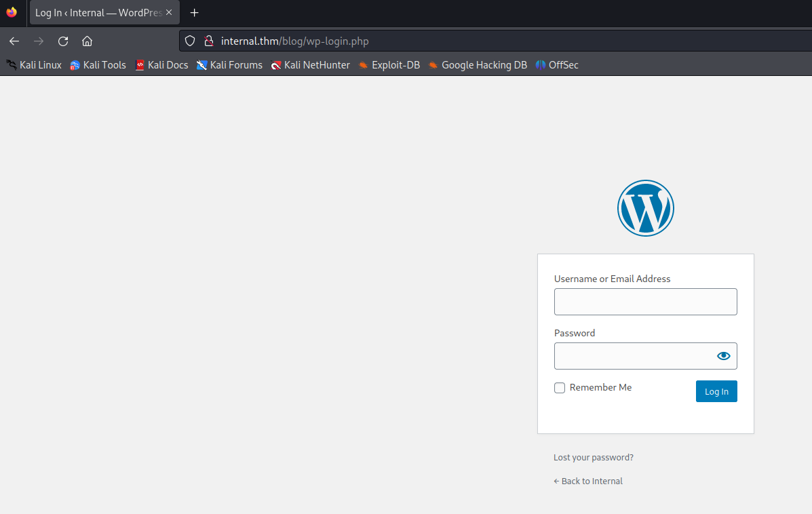Focus the Password field
This screenshot has width=812, height=514.
tap(645, 356)
